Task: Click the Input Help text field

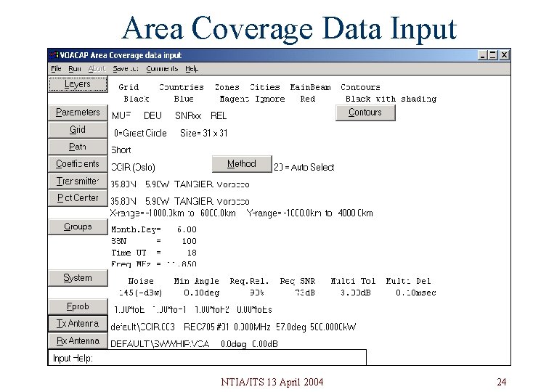Action: (207, 358)
